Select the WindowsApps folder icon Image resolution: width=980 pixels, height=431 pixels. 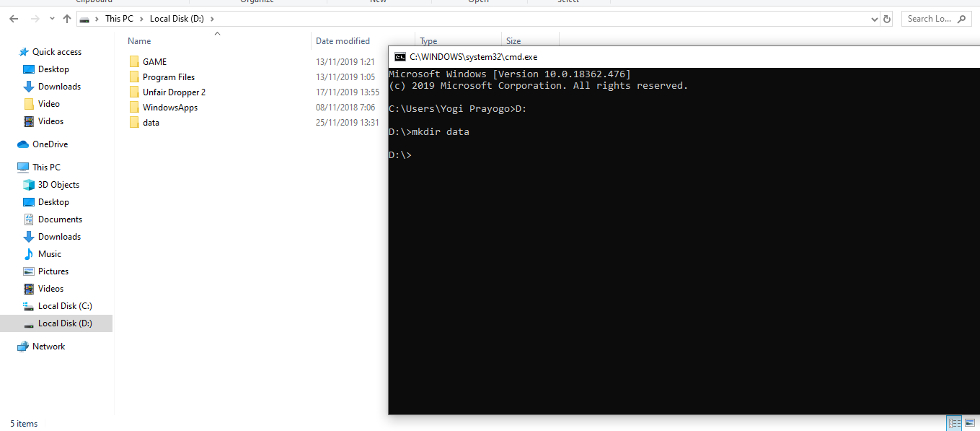click(134, 108)
